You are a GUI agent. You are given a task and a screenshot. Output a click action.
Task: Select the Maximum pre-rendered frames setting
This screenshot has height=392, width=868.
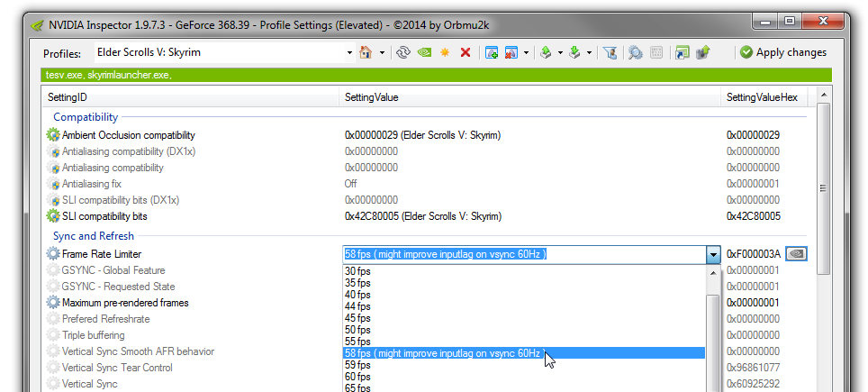[125, 303]
